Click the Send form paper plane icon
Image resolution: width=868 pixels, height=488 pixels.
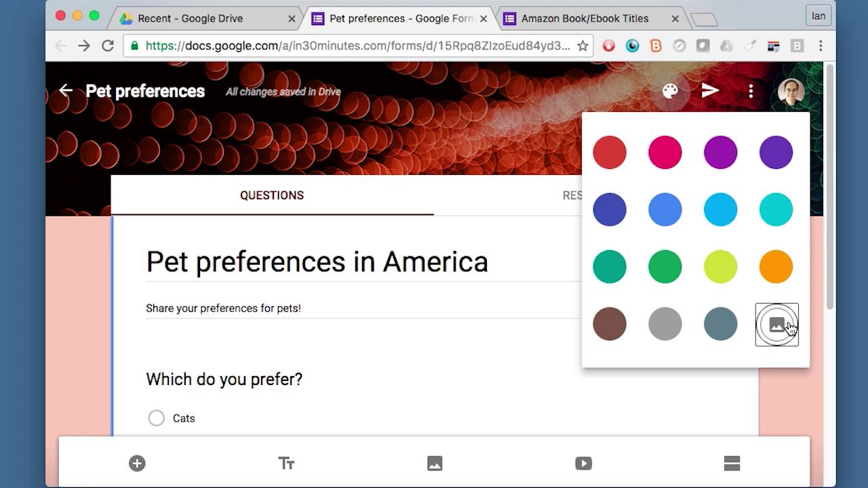coord(710,91)
